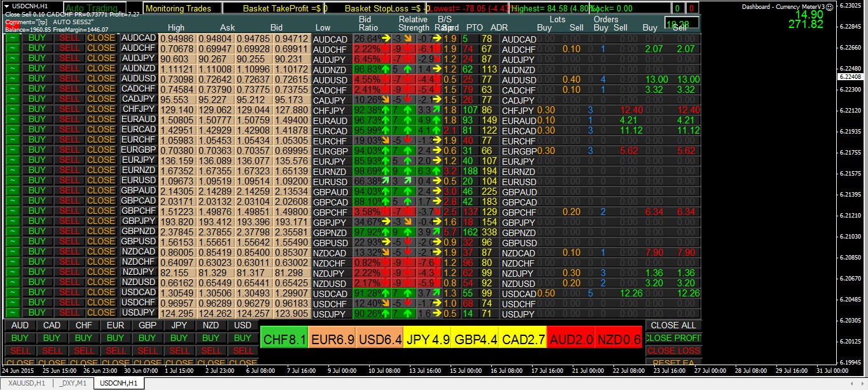Click the ~ chart icon on CADCHF row
The image size is (868, 390).
click(x=13, y=89)
